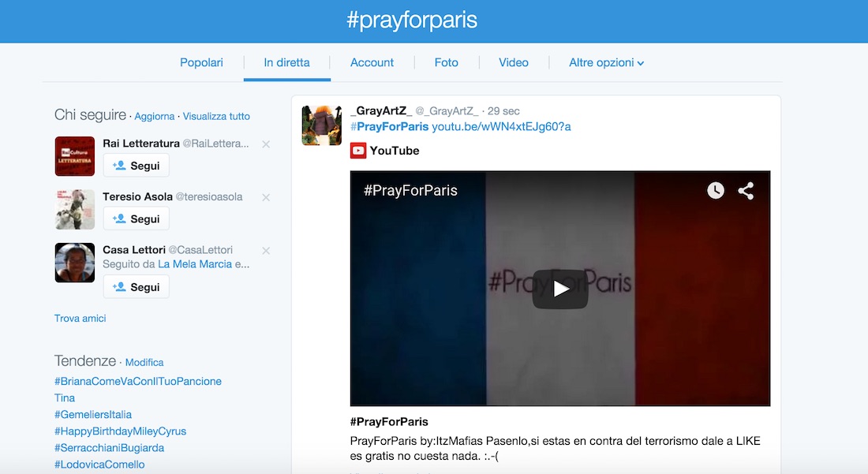The height and width of the screenshot is (474, 868).
Task: Open Rai Letteratura profile picture
Action: pos(75,156)
